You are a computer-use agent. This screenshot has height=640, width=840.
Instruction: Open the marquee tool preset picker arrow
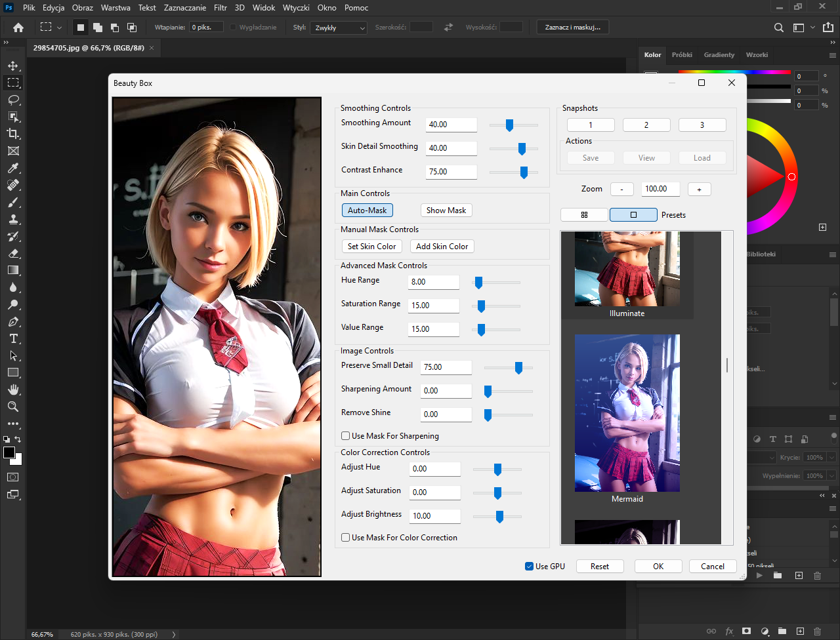click(x=59, y=28)
